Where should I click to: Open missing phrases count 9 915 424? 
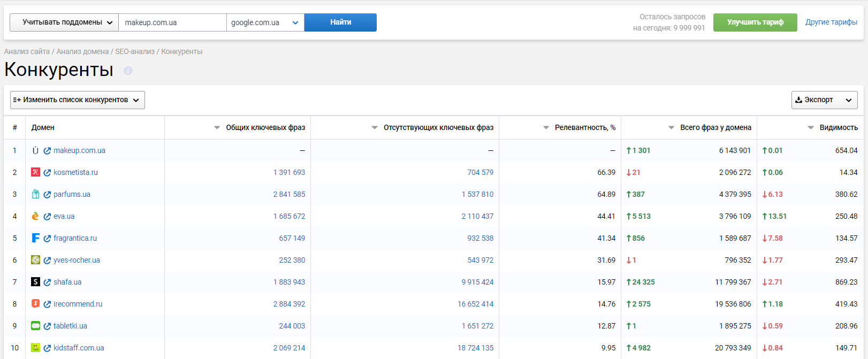pyautogui.click(x=477, y=282)
